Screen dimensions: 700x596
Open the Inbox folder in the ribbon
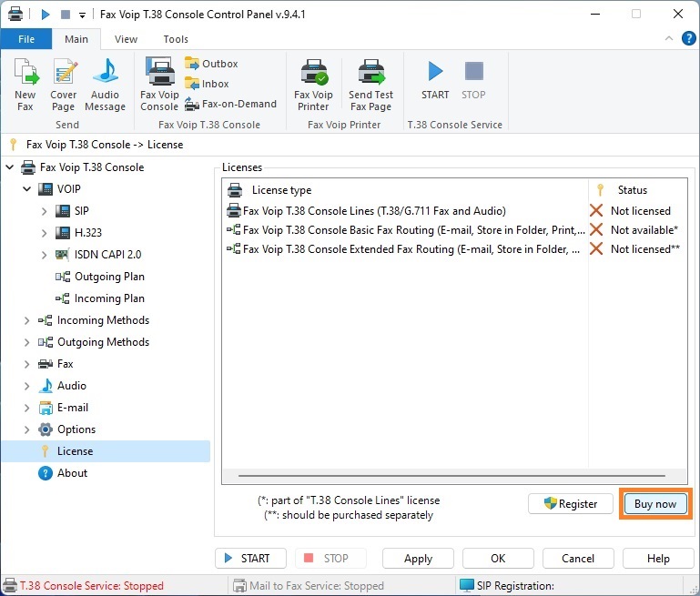coord(207,84)
